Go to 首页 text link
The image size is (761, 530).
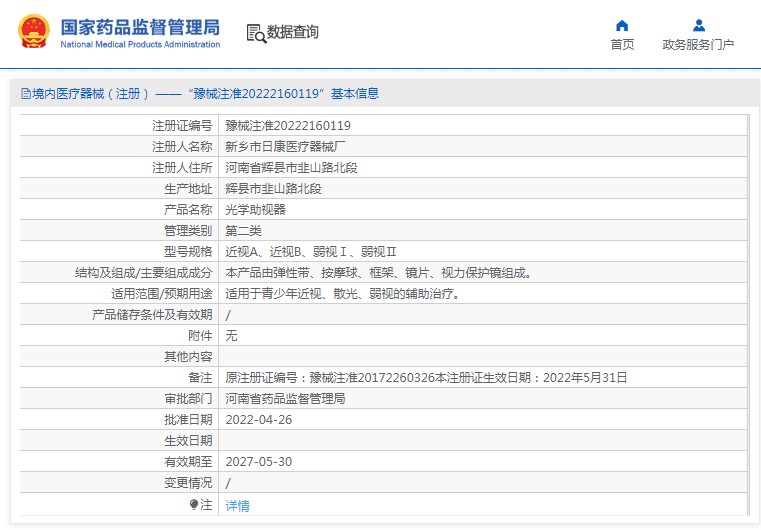pos(622,45)
